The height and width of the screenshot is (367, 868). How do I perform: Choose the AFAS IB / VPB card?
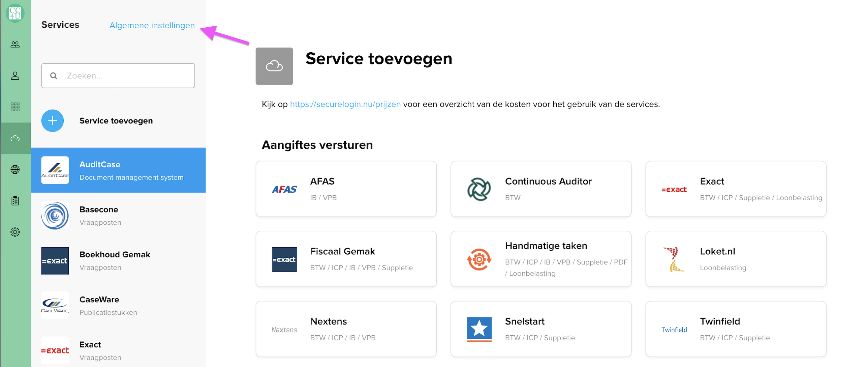click(346, 189)
